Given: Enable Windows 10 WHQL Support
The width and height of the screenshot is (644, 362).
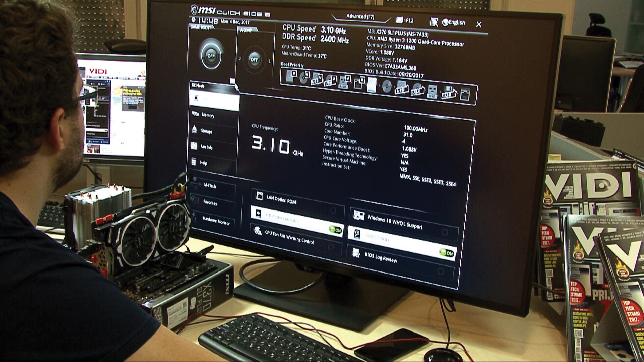Looking at the screenshot, I should [x=445, y=232].
